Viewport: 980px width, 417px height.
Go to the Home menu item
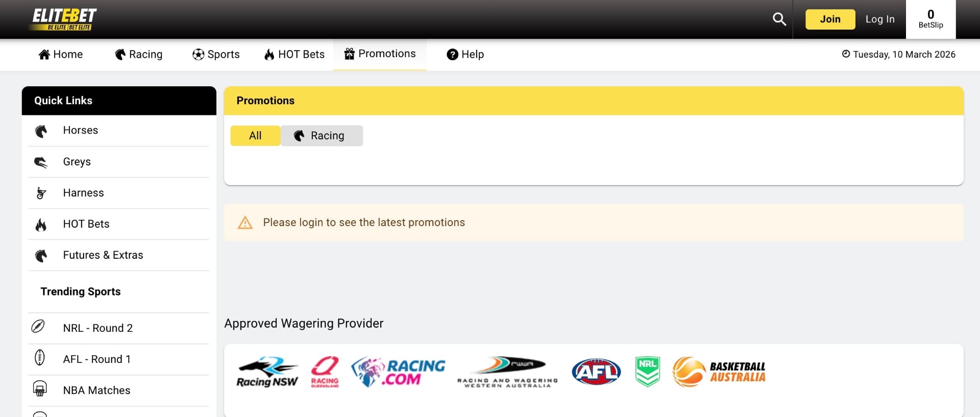(61, 55)
